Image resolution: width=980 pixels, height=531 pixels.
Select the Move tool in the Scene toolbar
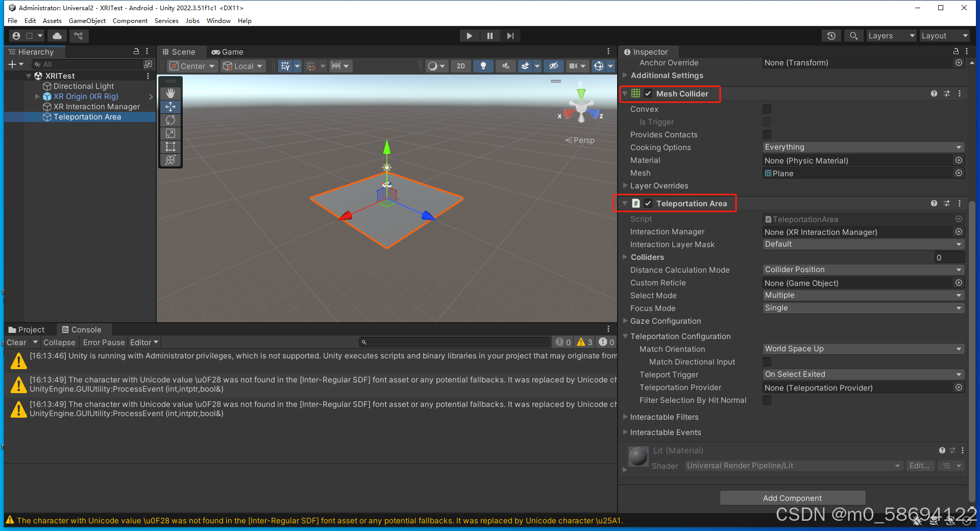point(170,107)
